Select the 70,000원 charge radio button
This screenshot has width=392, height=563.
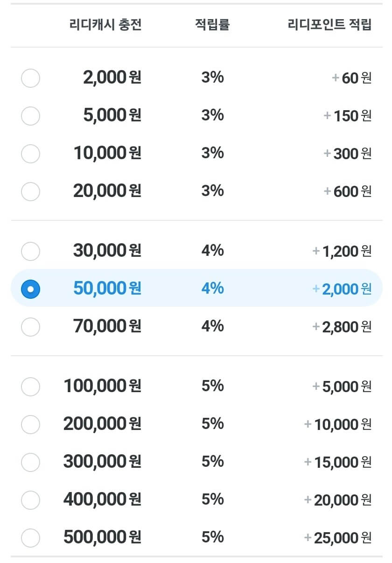point(31,326)
